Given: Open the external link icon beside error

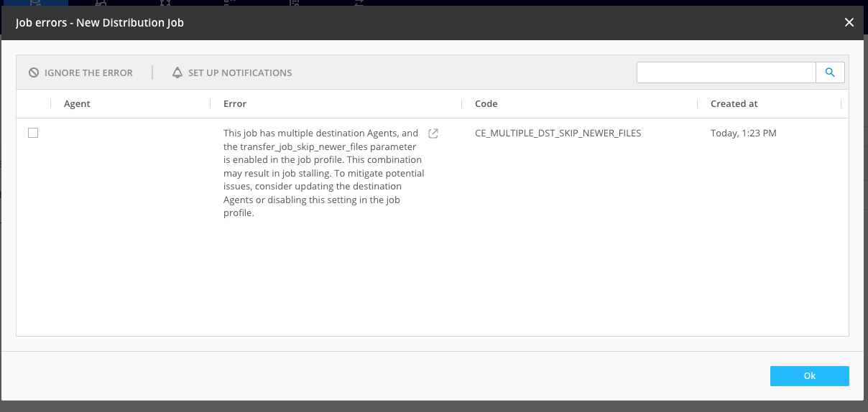Looking at the screenshot, I should pyautogui.click(x=433, y=134).
